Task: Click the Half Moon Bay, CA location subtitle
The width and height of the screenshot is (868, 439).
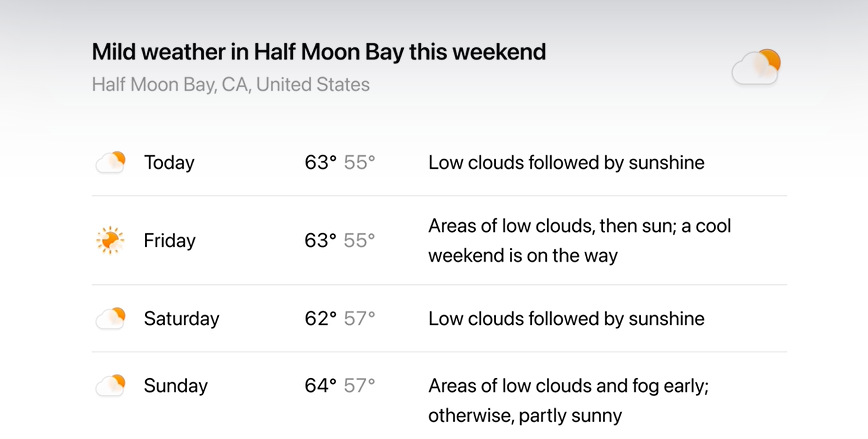Action: [231, 85]
